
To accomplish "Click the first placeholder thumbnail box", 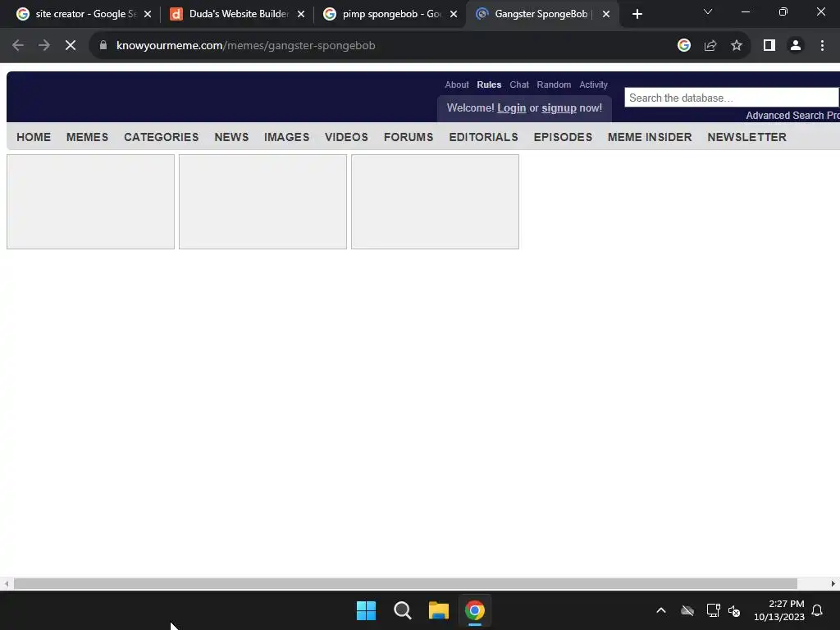I will 90,202.
